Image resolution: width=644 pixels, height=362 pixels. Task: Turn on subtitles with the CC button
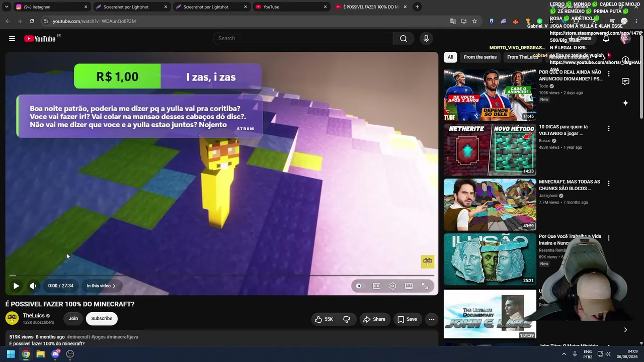[x=376, y=286]
